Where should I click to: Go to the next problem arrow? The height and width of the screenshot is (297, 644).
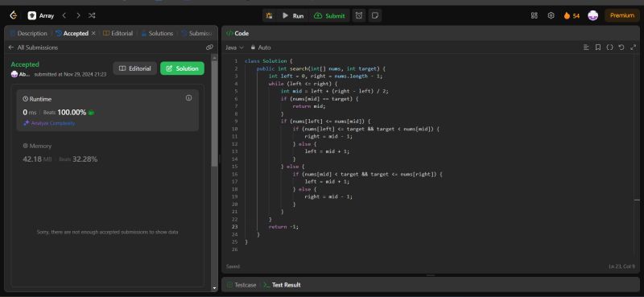click(x=78, y=15)
